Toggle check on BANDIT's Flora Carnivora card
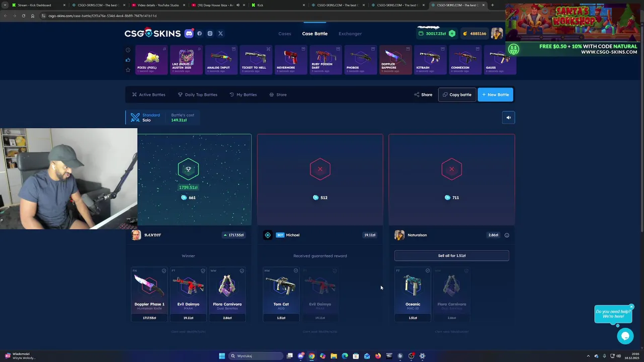The width and height of the screenshot is (644, 362). 242,271
